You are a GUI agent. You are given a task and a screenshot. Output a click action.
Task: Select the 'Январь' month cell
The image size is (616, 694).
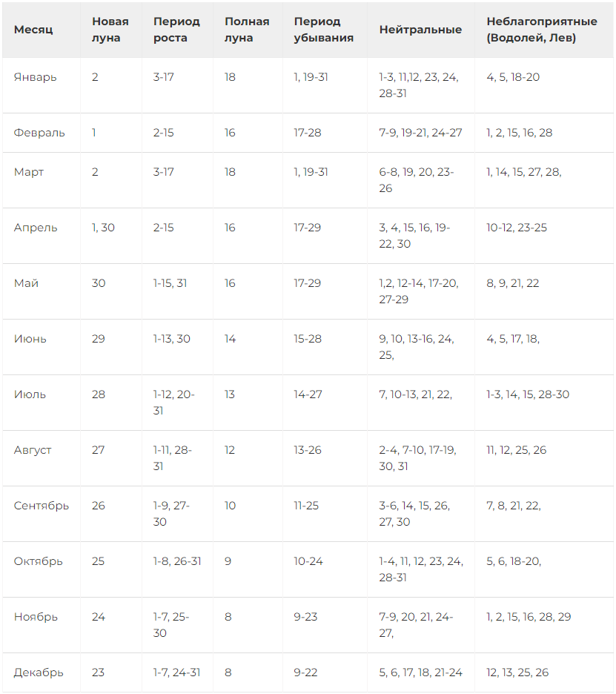pos(35,77)
